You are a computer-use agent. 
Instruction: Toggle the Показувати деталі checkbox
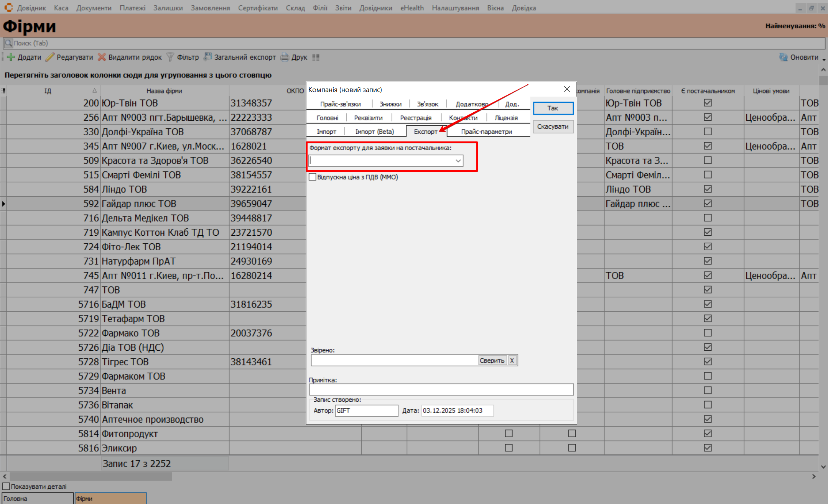tap(6, 486)
